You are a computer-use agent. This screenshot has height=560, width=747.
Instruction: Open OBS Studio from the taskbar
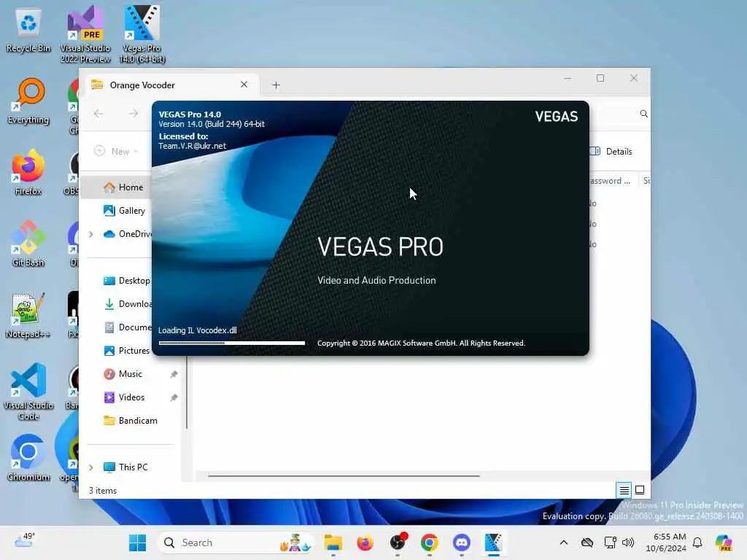(x=398, y=542)
